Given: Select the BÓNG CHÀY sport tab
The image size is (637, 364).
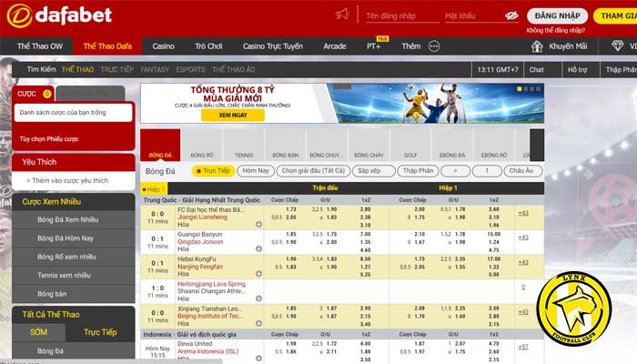Looking at the screenshot, I should 369,146.
